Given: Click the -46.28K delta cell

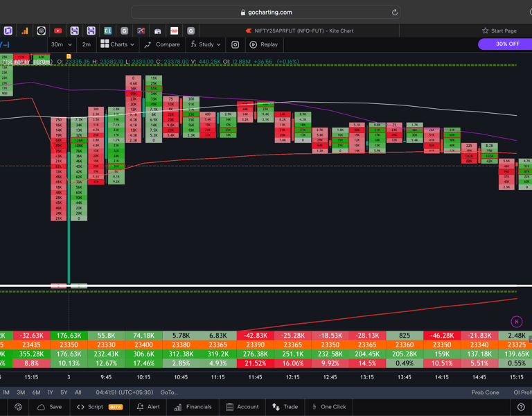Looking at the screenshot, I should [x=442, y=336].
